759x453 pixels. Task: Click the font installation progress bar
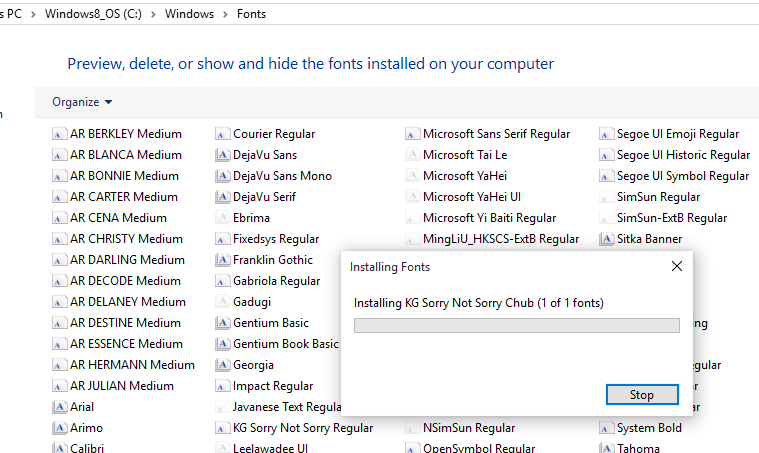tap(516, 325)
